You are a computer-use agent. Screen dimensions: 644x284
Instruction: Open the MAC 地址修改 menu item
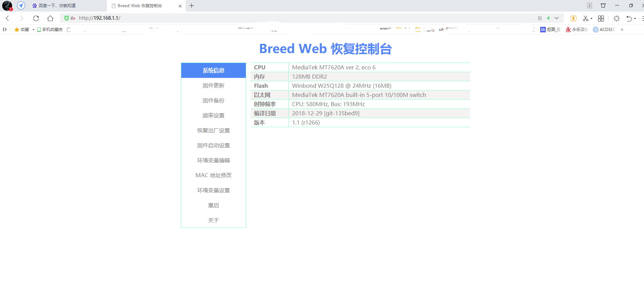214,175
